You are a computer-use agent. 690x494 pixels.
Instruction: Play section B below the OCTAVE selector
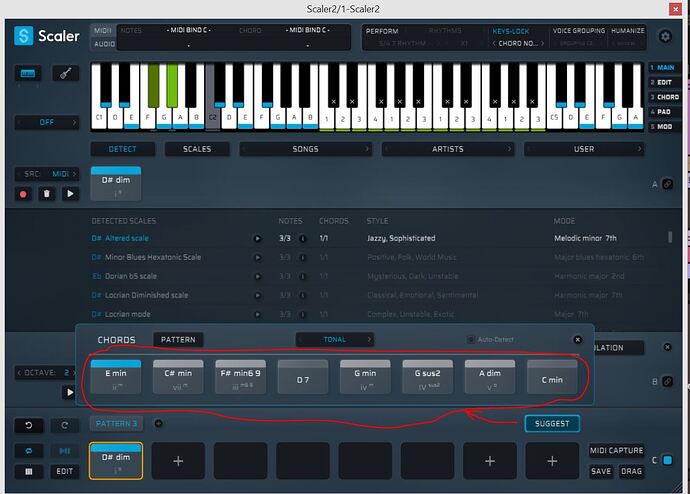click(70, 392)
